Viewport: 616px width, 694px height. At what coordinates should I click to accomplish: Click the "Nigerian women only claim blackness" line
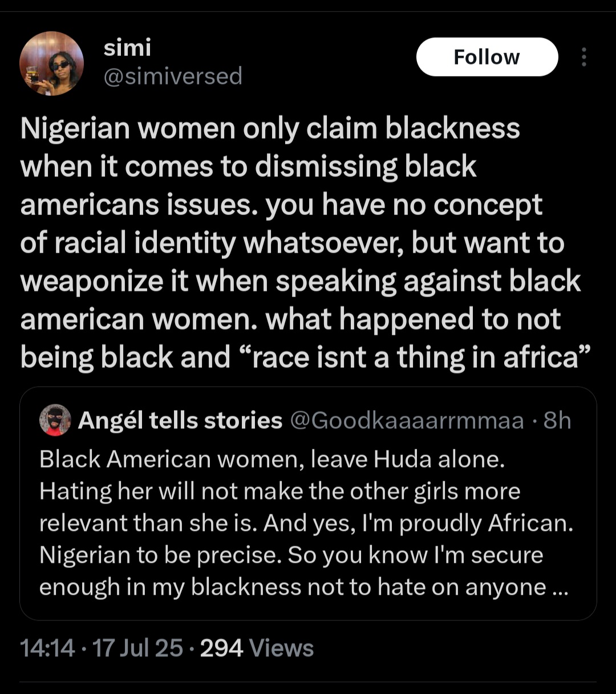click(x=270, y=128)
